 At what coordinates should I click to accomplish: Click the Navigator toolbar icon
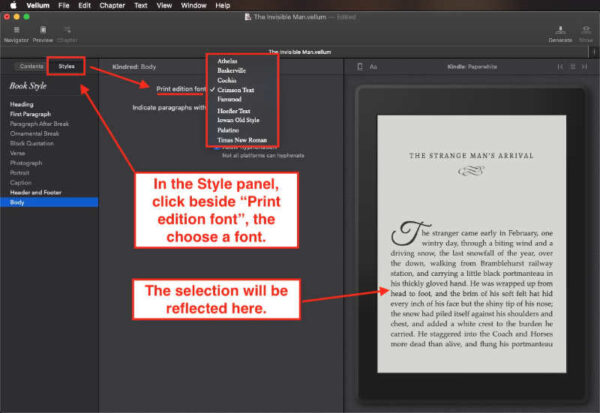pos(16,30)
